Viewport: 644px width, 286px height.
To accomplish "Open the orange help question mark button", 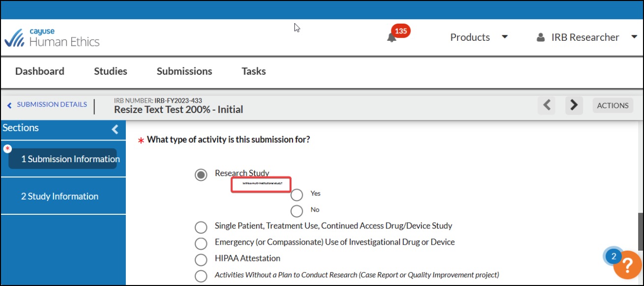I will [627, 265].
